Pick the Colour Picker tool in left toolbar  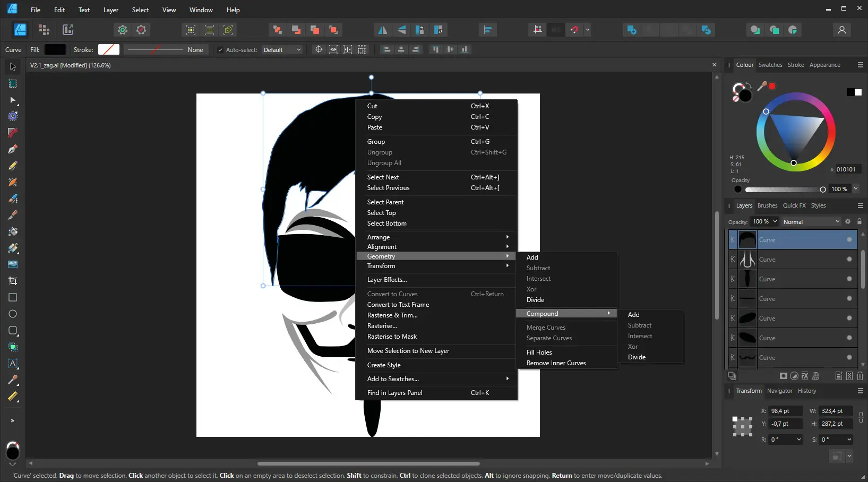[x=13, y=380]
